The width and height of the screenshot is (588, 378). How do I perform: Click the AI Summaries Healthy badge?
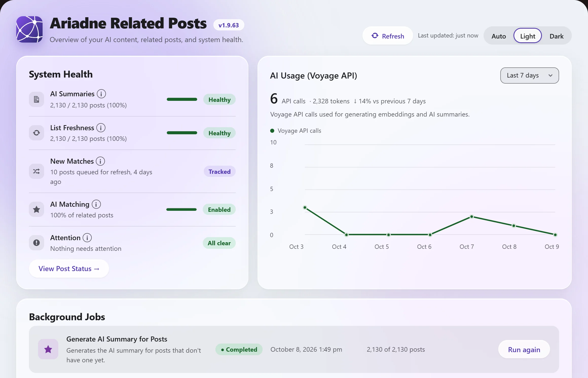(x=219, y=100)
